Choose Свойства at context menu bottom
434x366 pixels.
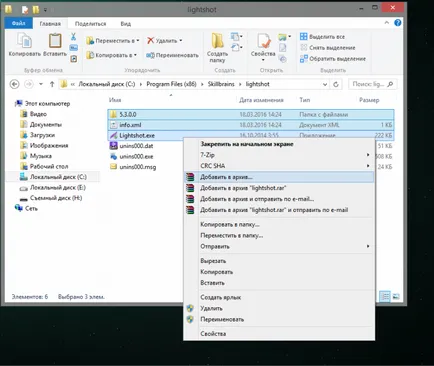(279, 334)
